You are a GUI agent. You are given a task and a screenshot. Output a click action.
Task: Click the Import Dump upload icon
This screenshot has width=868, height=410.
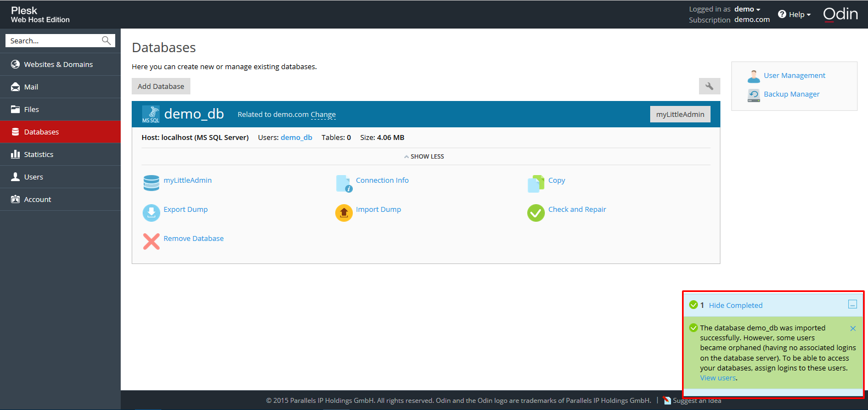344,212
